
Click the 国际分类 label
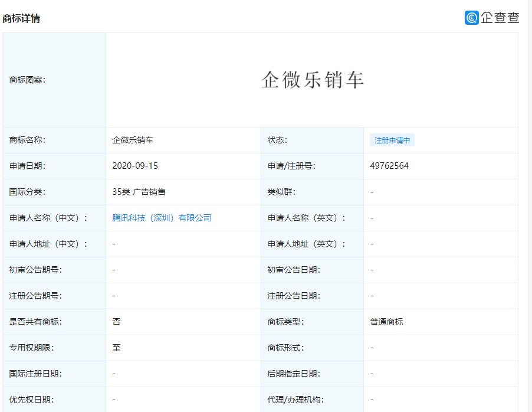27,192
